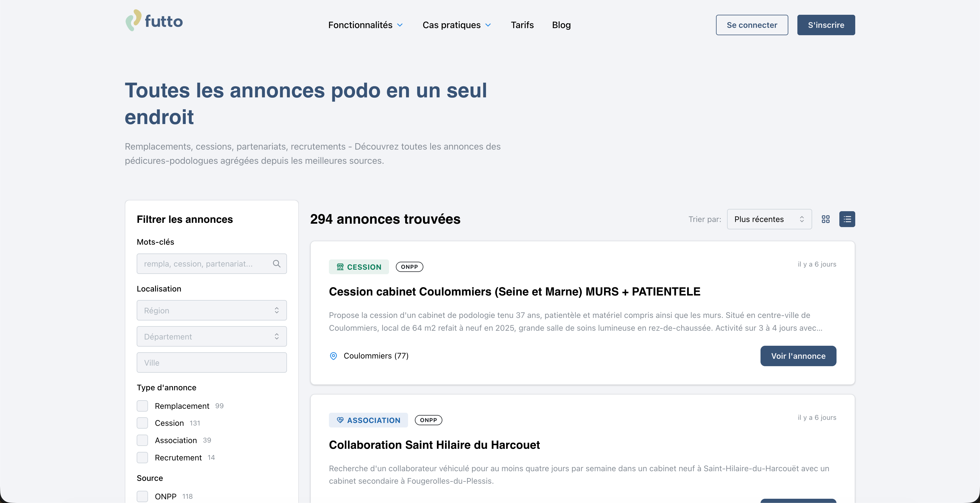Click the S'inscrire button

tap(826, 25)
